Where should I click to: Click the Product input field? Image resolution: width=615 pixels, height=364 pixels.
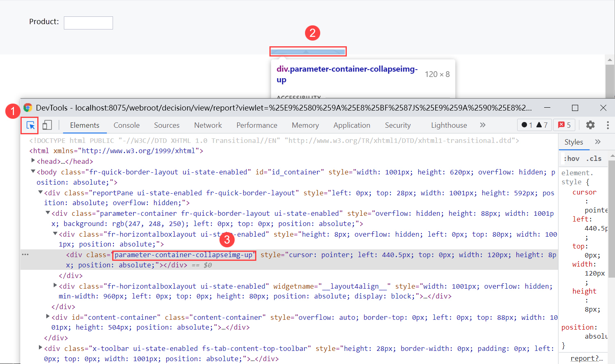point(88,23)
